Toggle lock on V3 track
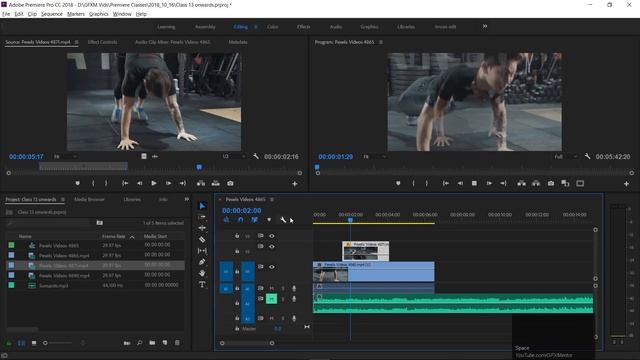 (x=237, y=236)
